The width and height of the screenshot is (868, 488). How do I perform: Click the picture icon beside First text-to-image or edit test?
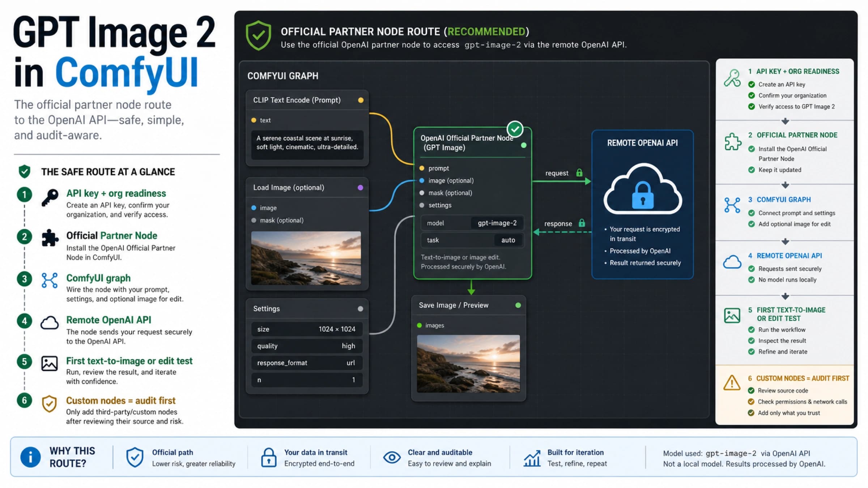pyautogui.click(x=50, y=363)
